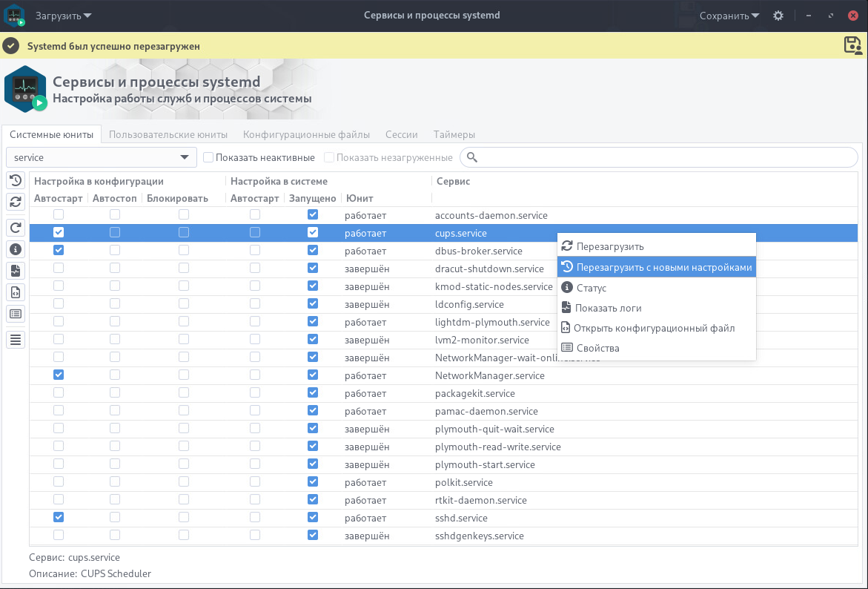Choose "Показать логи" from the context menu

pyautogui.click(x=609, y=308)
